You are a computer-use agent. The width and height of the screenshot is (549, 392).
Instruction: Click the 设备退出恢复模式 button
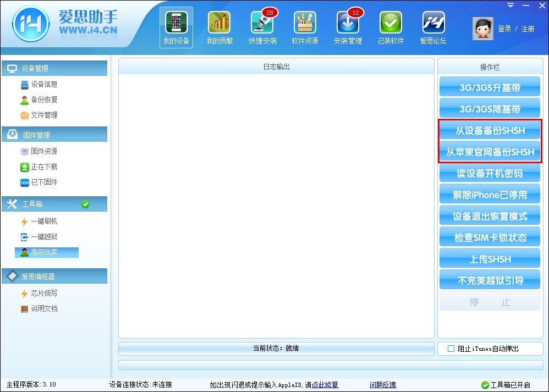[490, 216]
